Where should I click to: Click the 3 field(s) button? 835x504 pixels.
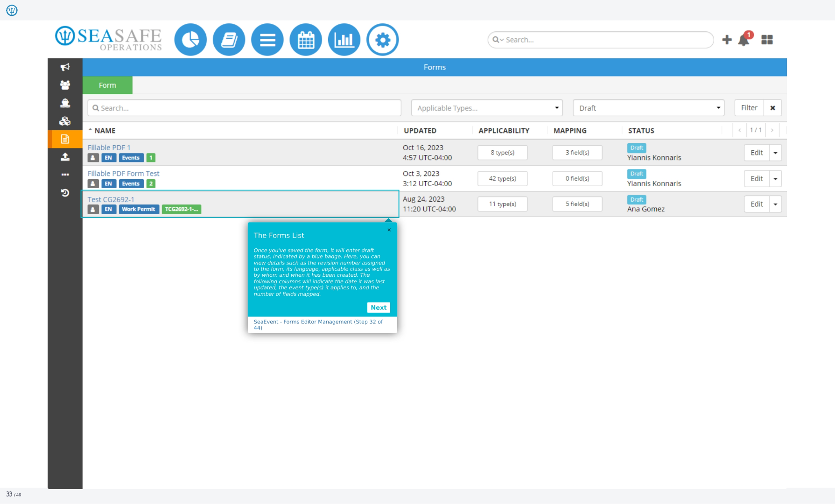tap(577, 153)
